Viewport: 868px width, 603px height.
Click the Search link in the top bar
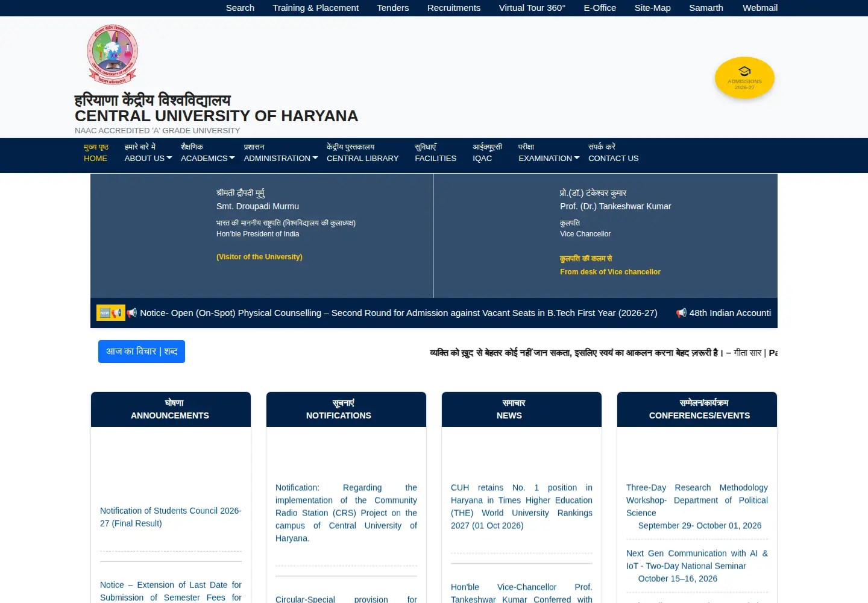240,8
